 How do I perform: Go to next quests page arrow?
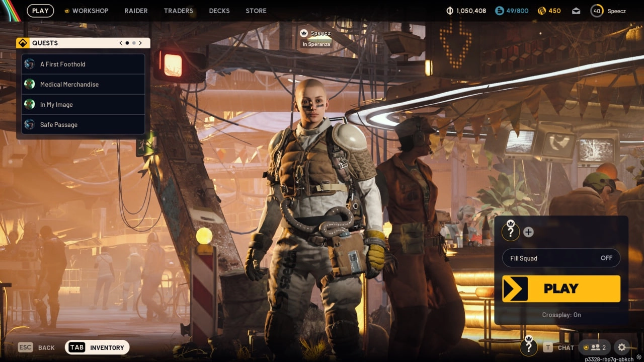pyautogui.click(x=140, y=43)
